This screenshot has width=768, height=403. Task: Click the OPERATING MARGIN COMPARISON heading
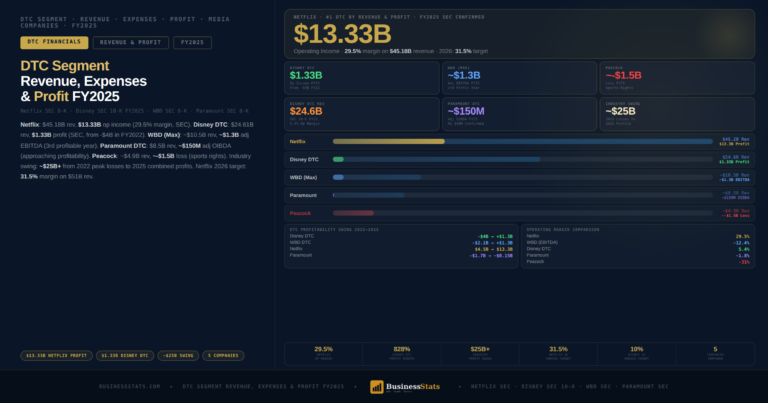coord(563,230)
